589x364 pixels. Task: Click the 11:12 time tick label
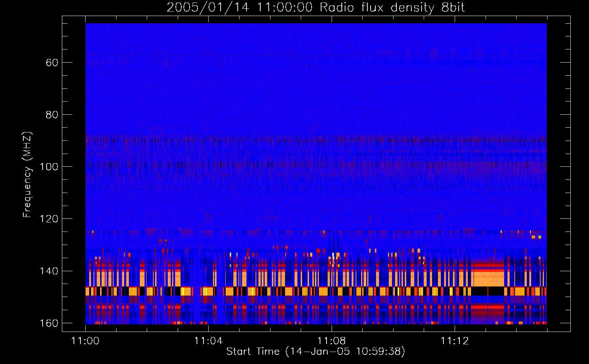coord(454,341)
